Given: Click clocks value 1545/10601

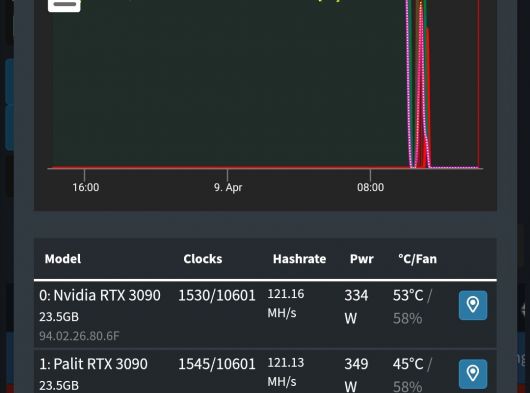Looking at the screenshot, I should pyautogui.click(x=217, y=364).
